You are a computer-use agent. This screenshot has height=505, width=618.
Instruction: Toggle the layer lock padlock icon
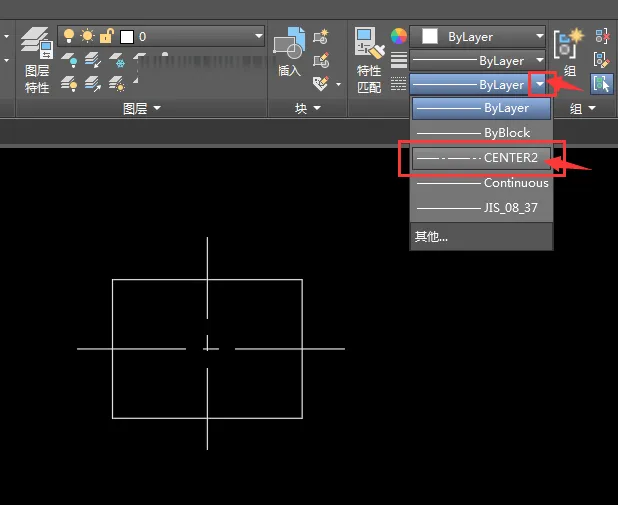point(105,36)
